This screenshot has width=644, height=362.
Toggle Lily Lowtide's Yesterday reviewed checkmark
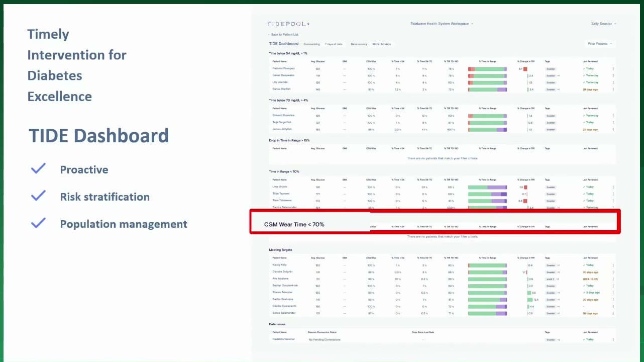click(x=584, y=82)
